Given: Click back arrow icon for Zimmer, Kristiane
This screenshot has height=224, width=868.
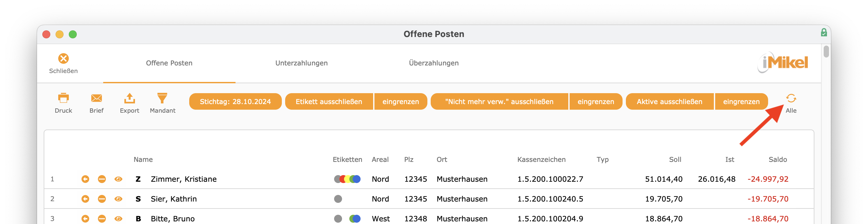Looking at the screenshot, I should (x=85, y=179).
